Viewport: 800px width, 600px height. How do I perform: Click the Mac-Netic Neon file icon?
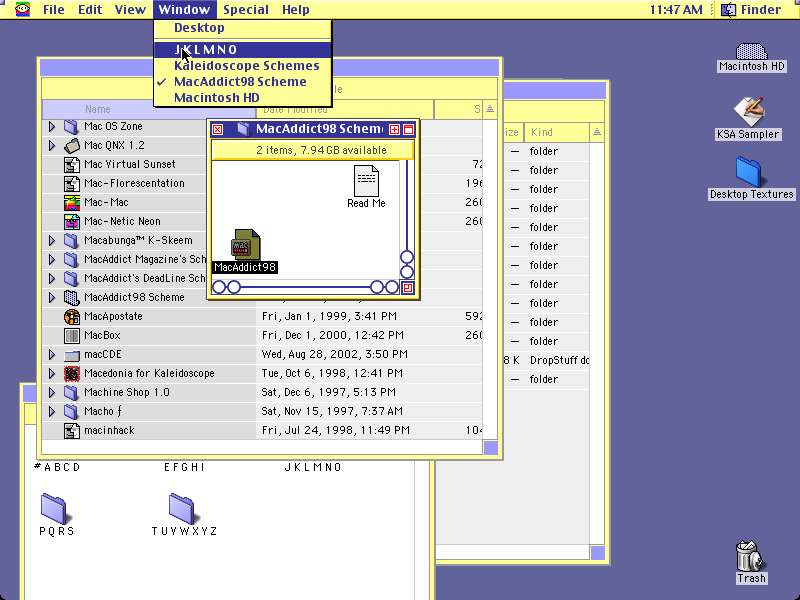[72, 221]
